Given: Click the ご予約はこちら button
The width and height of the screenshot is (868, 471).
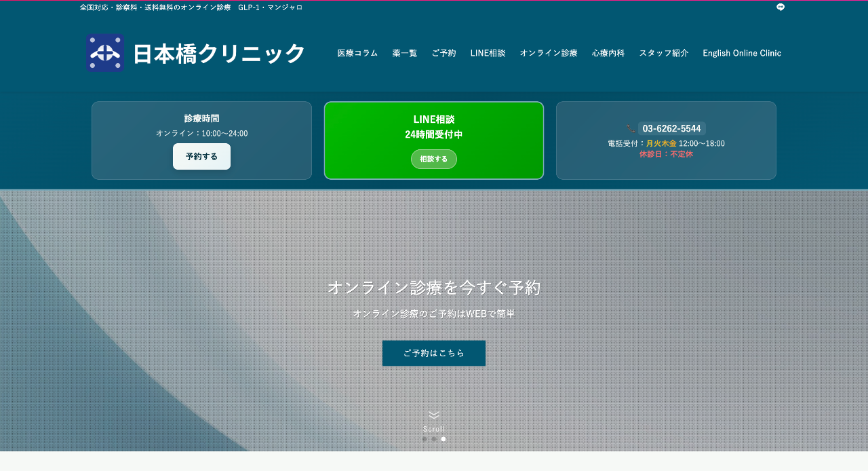Looking at the screenshot, I should [433, 353].
